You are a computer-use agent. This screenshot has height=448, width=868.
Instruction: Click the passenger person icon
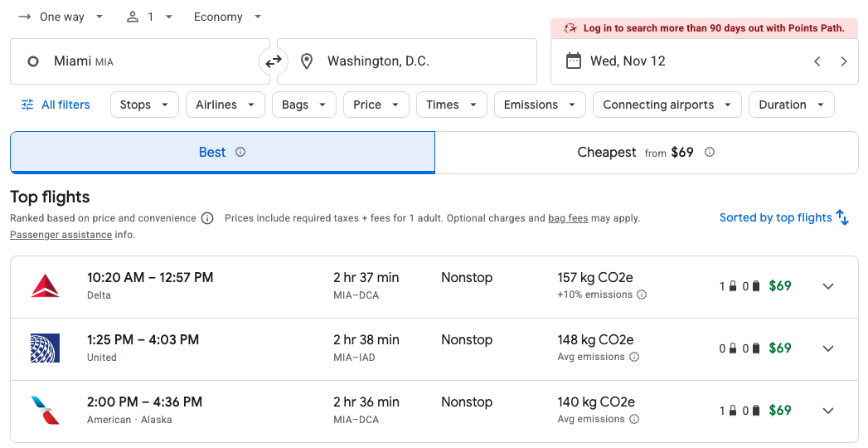pos(133,17)
